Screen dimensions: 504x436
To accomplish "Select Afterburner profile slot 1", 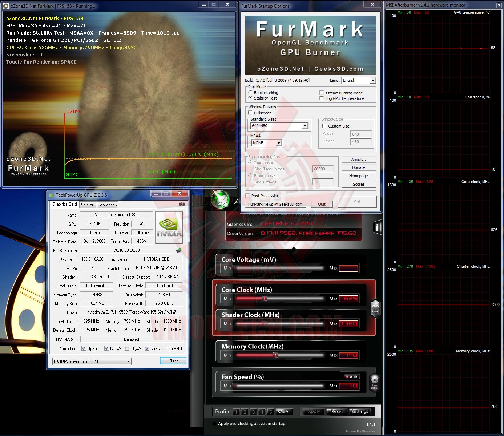I will coord(237,412).
